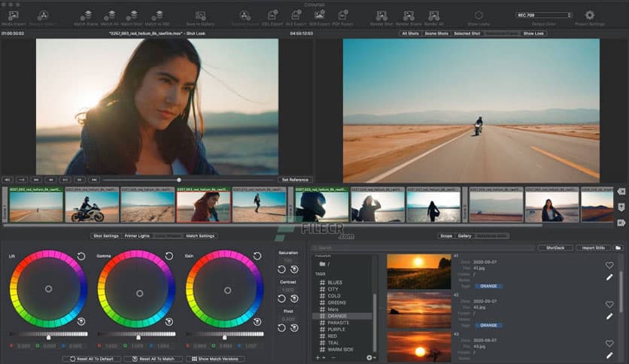Select the root folder in gallery

(x=324, y=264)
